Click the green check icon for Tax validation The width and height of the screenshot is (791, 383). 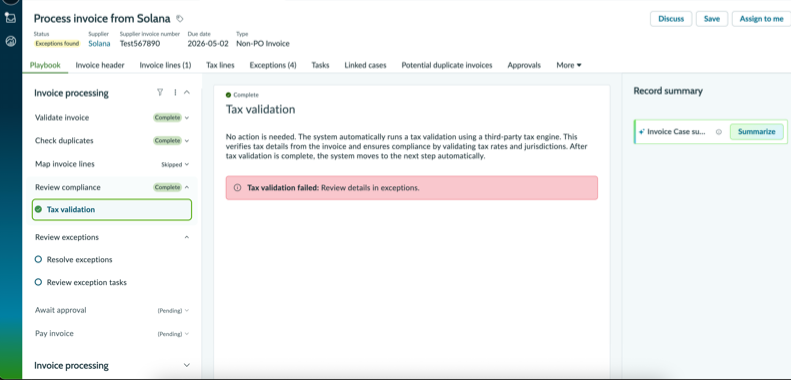pos(38,209)
